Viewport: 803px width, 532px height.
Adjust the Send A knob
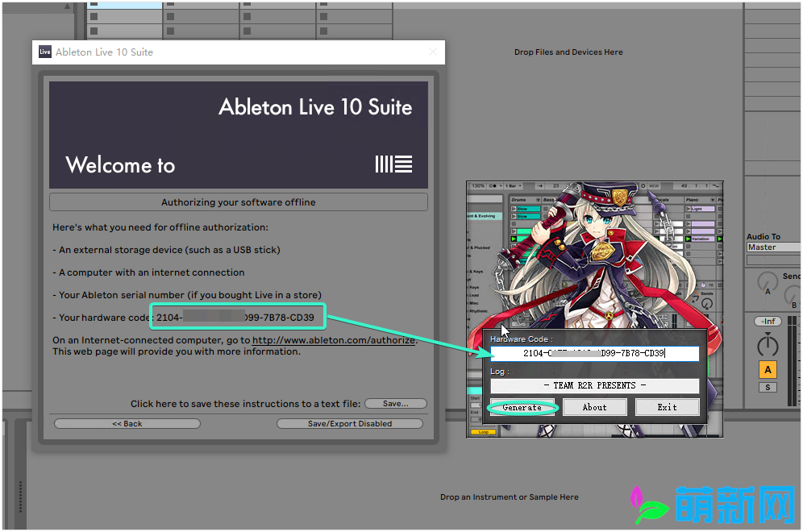768,281
